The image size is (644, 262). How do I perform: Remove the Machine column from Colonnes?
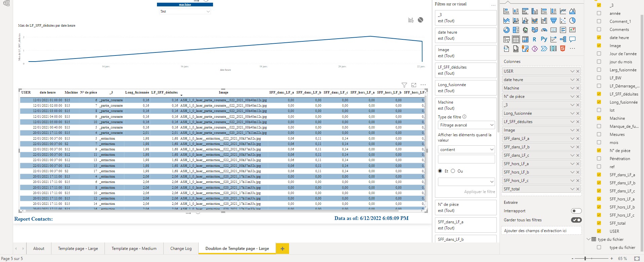point(578,88)
